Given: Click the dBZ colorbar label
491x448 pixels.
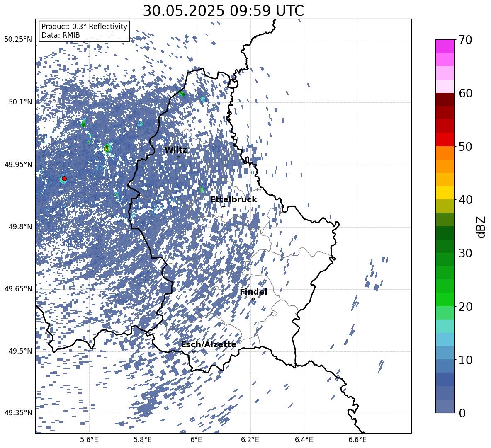Looking at the screenshot, I should (x=481, y=227).
